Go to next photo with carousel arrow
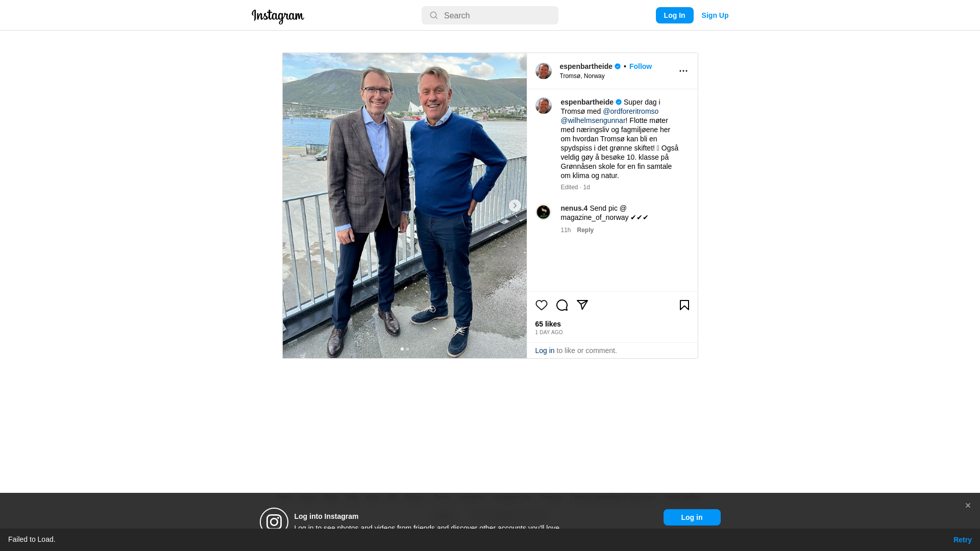Image resolution: width=980 pixels, height=551 pixels. pyautogui.click(x=514, y=206)
